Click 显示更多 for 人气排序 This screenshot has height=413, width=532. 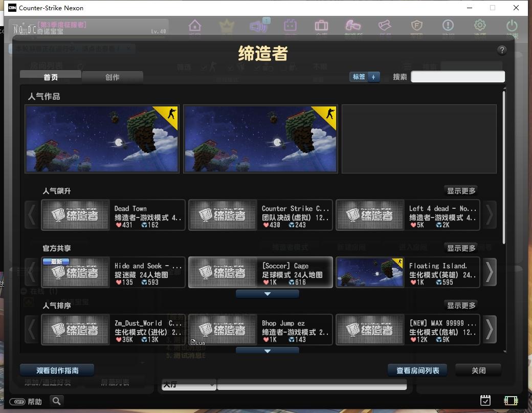[461, 306]
